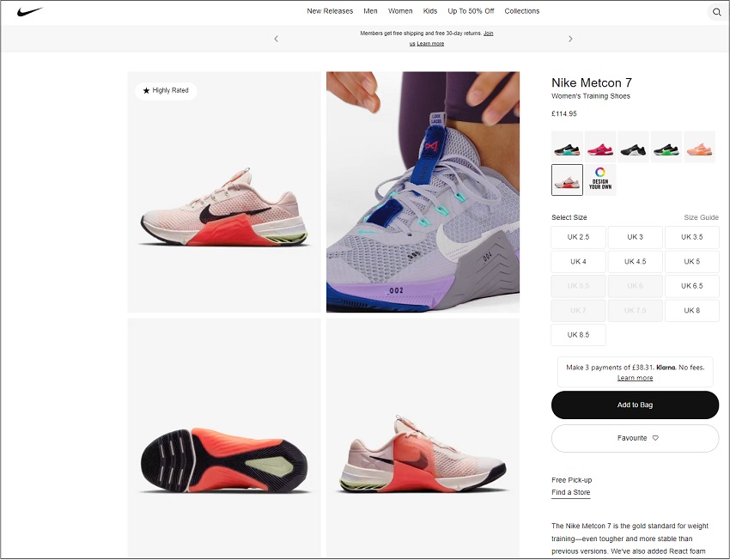730x560 pixels.
Task: Choose the selected light pink and red colourway swatch
Action: (x=567, y=180)
